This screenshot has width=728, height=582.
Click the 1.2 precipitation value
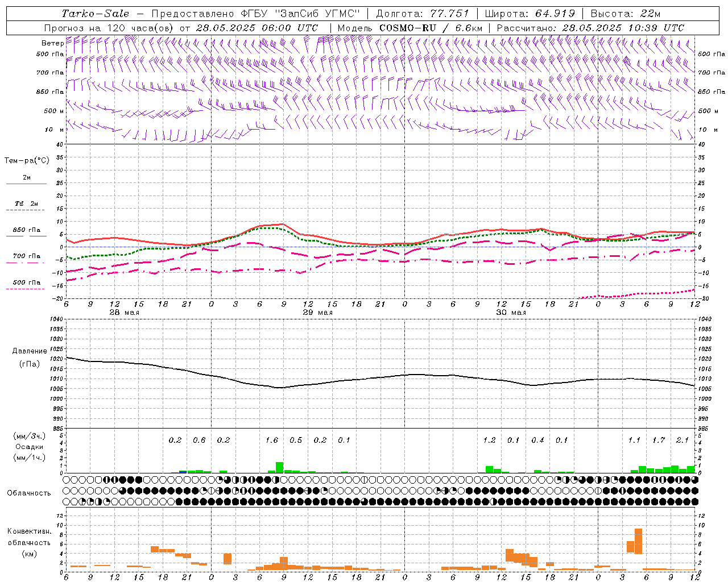coord(489,440)
